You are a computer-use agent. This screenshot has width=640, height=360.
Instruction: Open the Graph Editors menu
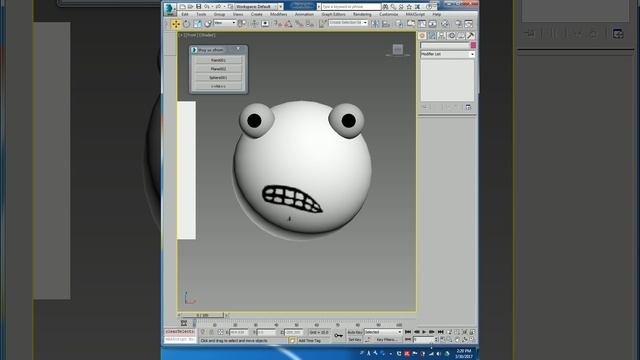pos(333,14)
